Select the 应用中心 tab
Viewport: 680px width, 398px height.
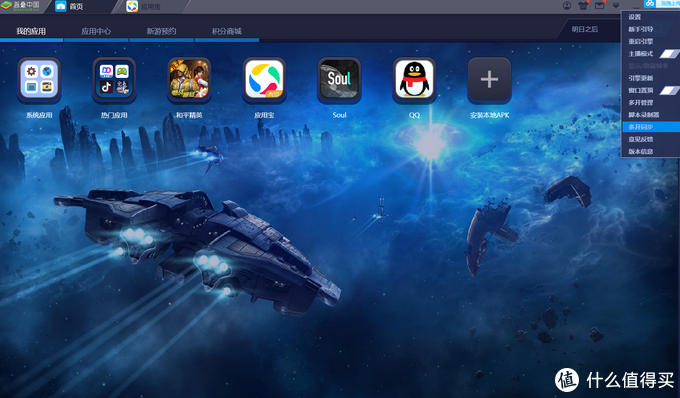[96, 31]
